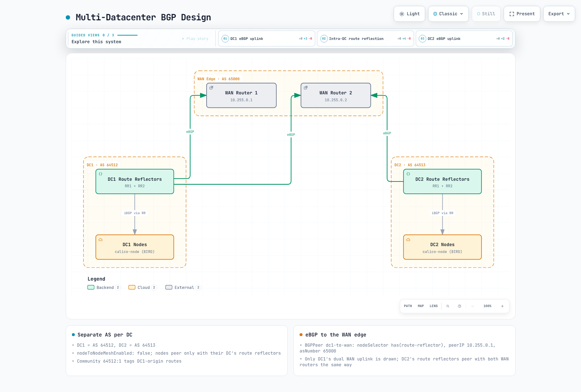Viewport: 581px width, 392px height.
Task: Open guided view 03 DC2 eBGP uplink
Action: coord(464,38)
